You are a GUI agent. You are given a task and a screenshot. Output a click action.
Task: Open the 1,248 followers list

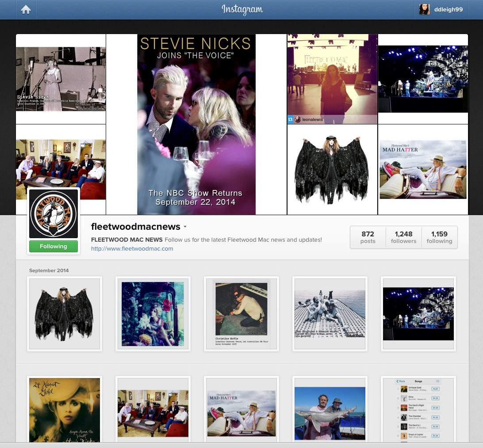pos(403,237)
